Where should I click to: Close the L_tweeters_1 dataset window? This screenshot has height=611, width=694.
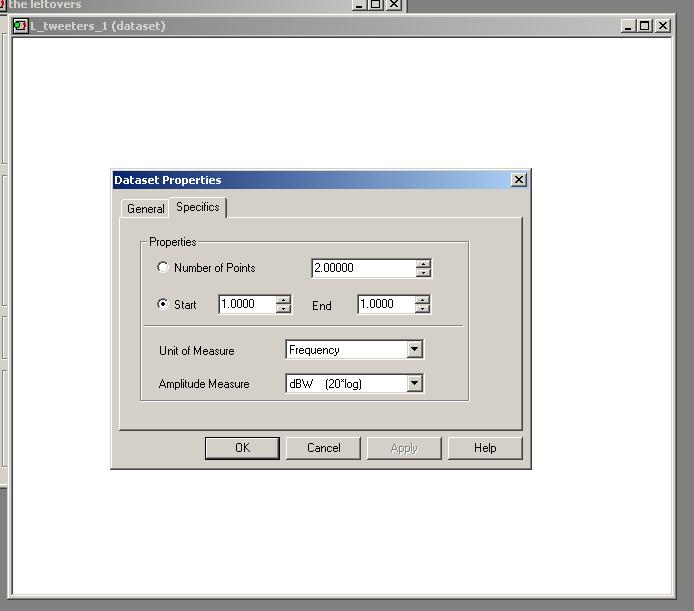tap(663, 26)
